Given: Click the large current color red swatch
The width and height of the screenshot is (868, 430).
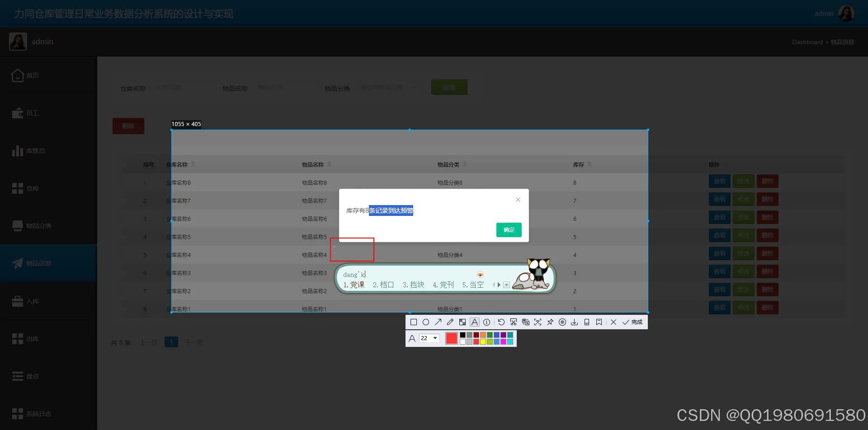Looking at the screenshot, I should click(x=452, y=338).
